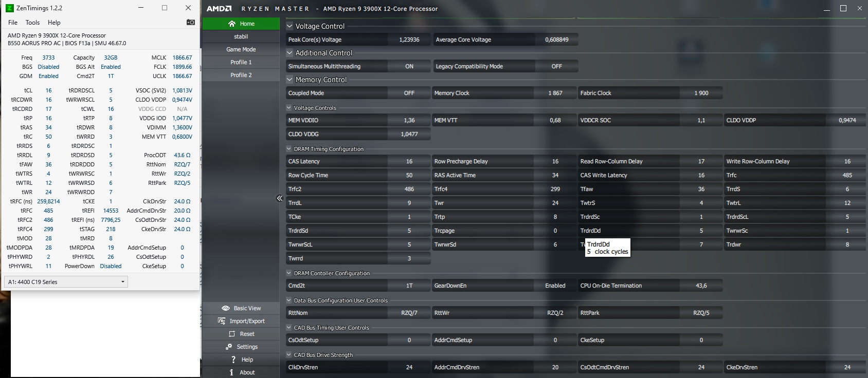
Task: Open Import/Export in Ryzen Master
Action: tap(241, 321)
